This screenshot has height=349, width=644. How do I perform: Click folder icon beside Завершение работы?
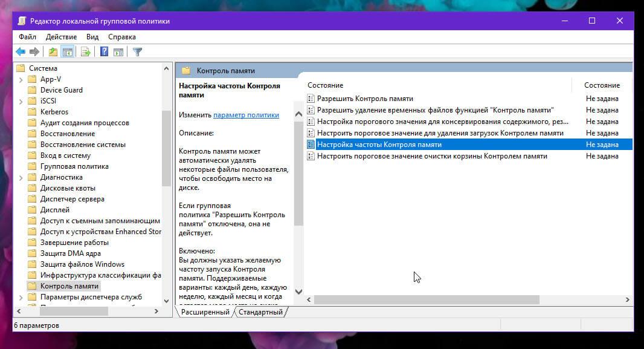tap(32, 243)
